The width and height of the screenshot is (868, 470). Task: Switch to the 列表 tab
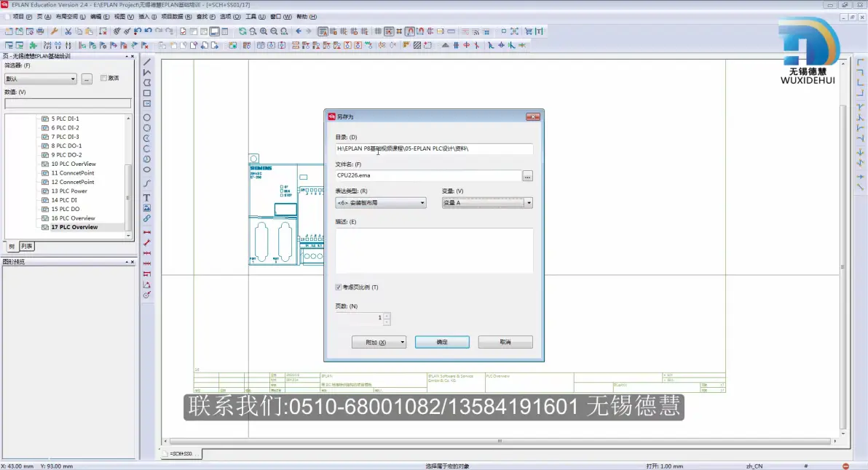tap(26, 246)
